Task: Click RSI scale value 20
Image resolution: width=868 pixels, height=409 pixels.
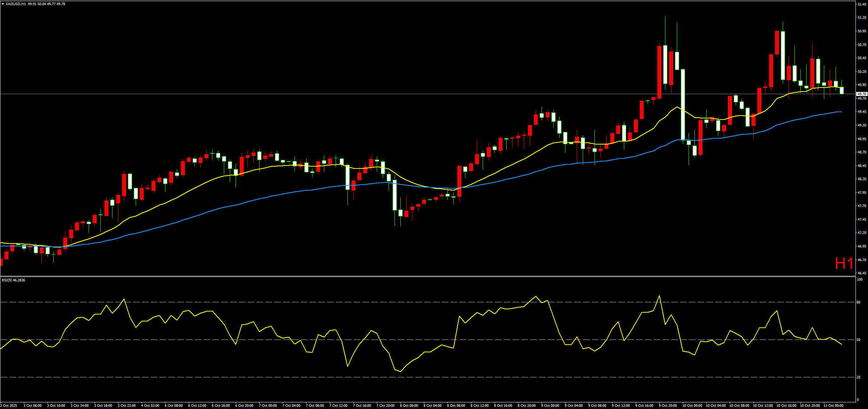Action: pyautogui.click(x=858, y=377)
